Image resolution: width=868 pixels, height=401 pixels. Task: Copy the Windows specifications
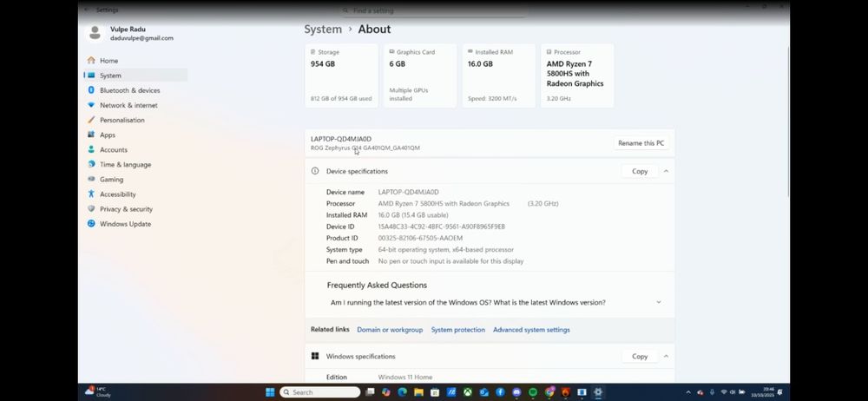click(640, 356)
